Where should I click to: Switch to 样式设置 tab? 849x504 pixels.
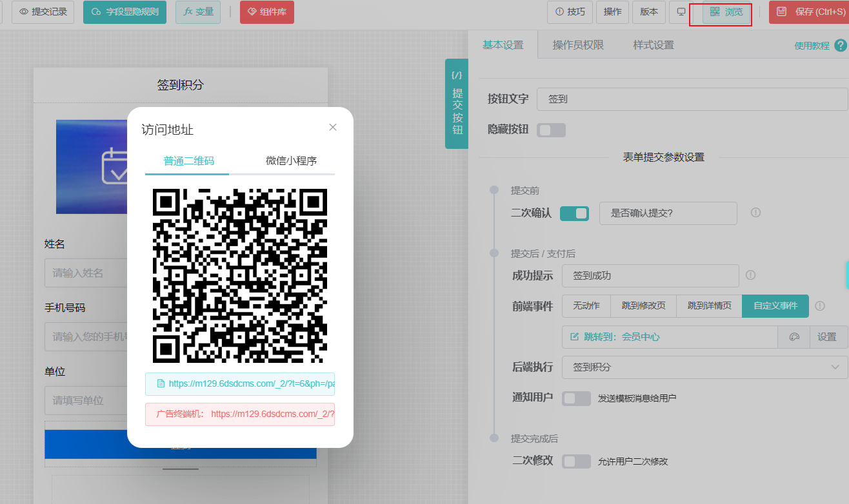(x=654, y=45)
